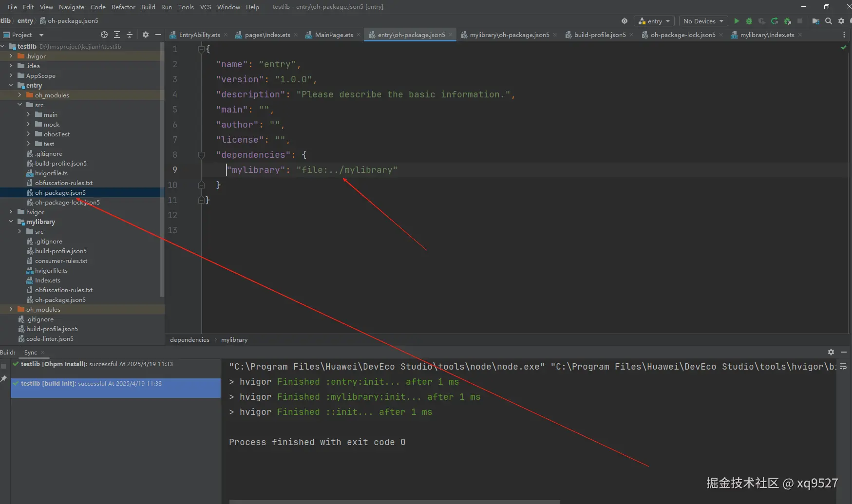Expand all nodes in the Project panel
This screenshot has width=852, height=504.
117,35
